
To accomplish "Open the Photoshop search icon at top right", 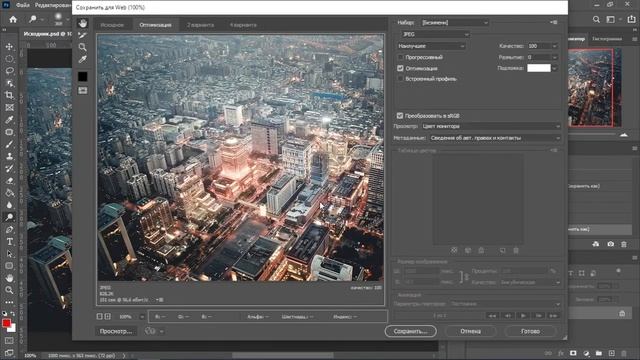I will [596, 19].
